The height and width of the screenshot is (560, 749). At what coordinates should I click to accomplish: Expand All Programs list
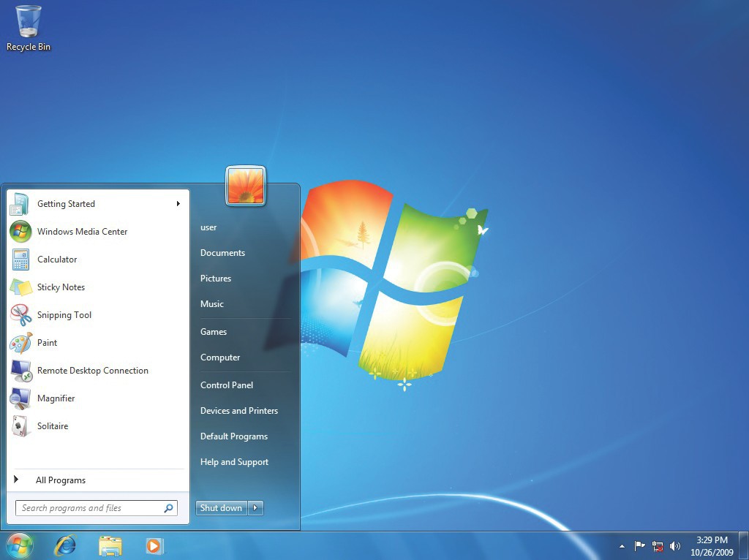tap(60, 480)
